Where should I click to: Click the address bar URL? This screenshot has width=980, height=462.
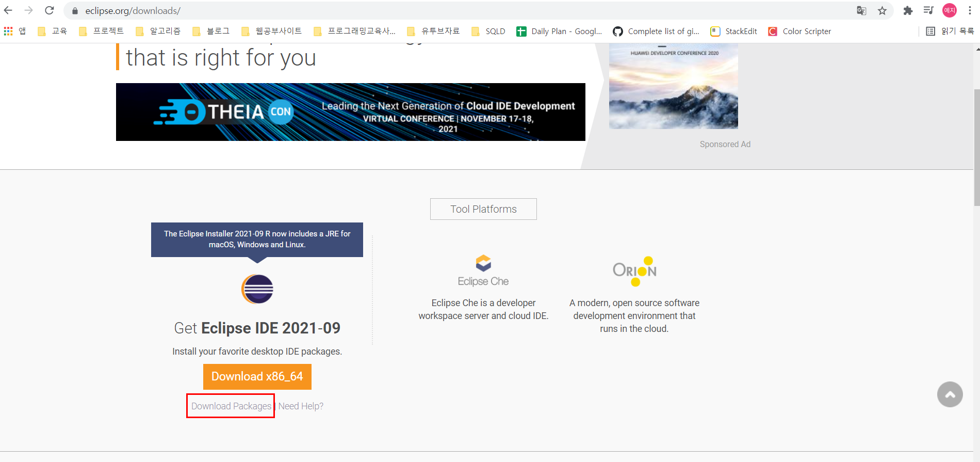point(133,11)
